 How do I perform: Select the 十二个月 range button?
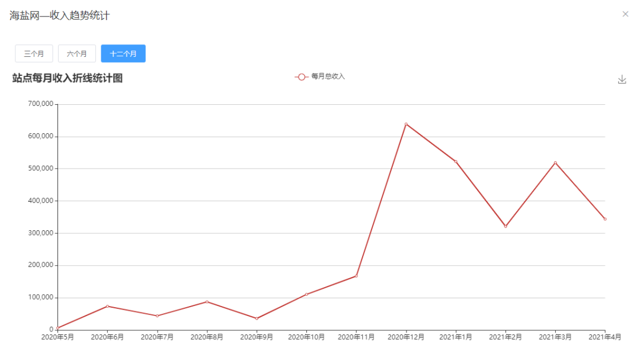click(123, 53)
